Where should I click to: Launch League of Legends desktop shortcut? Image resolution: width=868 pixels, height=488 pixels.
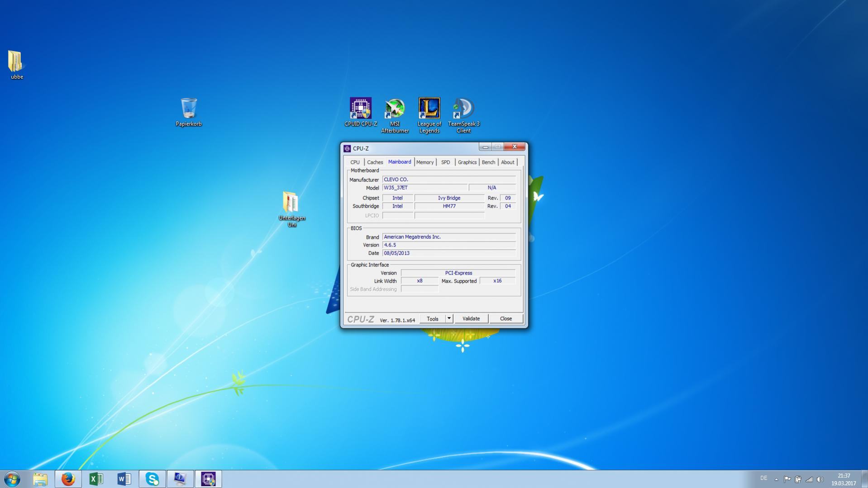point(429,115)
